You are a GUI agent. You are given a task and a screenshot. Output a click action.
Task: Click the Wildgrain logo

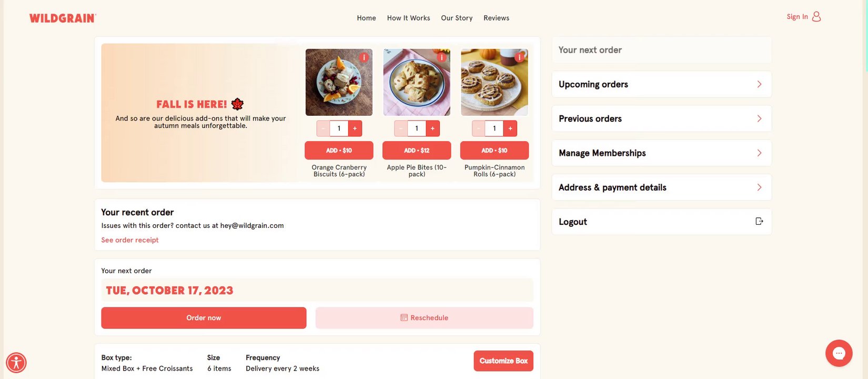63,18
